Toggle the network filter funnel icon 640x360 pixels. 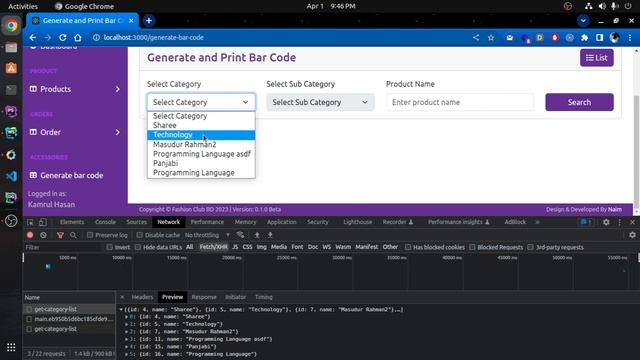60,235
